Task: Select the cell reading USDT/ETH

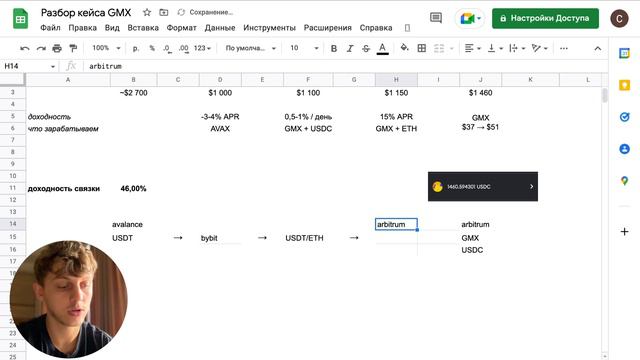Action: (x=308, y=238)
